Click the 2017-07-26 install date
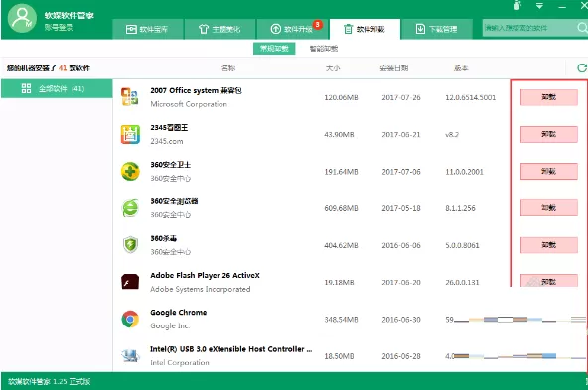Image resolution: width=588 pixels, height=390 pixels. point(401,97)
